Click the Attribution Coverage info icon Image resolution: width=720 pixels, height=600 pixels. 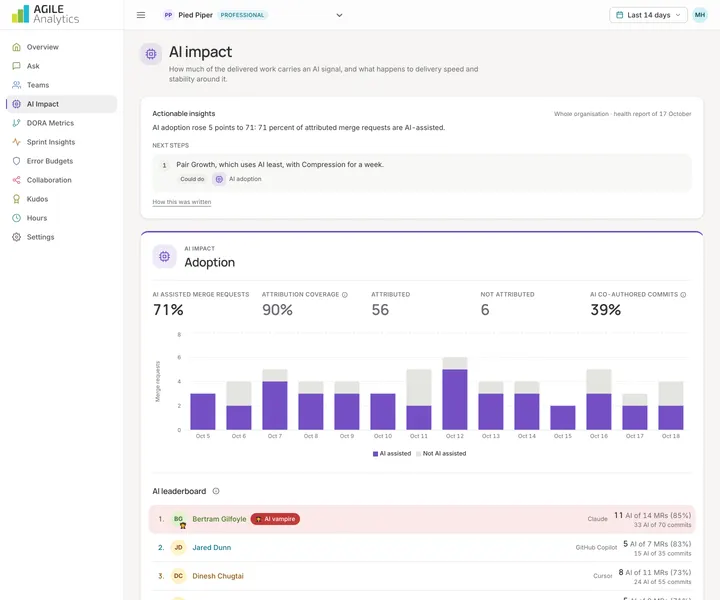coord(345,295)
